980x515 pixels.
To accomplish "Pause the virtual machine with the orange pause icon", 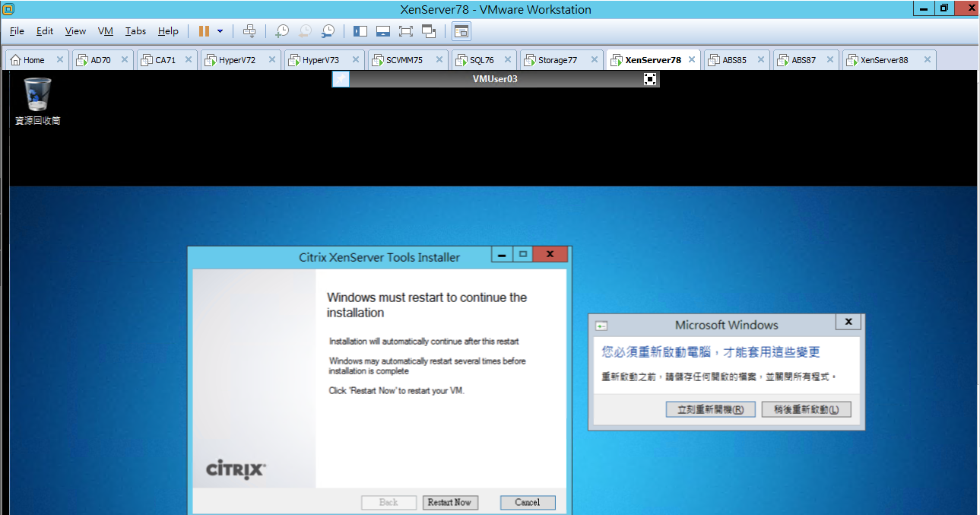I will 204,31.
